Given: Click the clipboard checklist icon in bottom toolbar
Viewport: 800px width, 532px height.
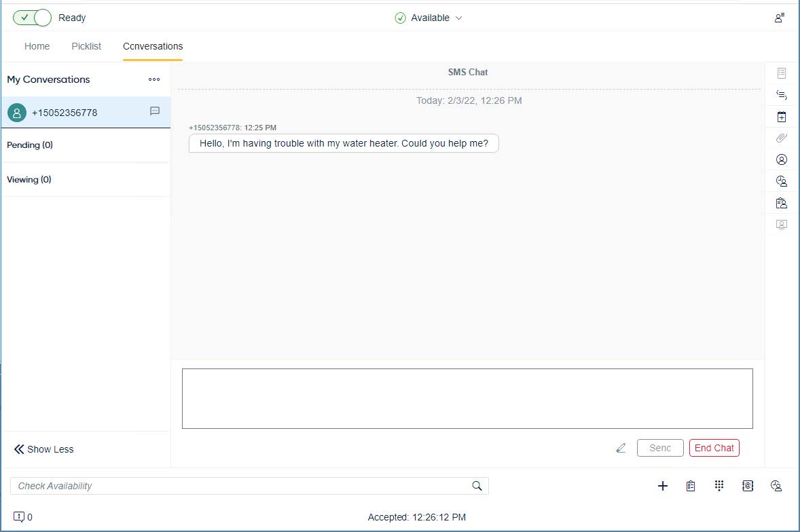Looking at the screenshot, I should (691, 486).
